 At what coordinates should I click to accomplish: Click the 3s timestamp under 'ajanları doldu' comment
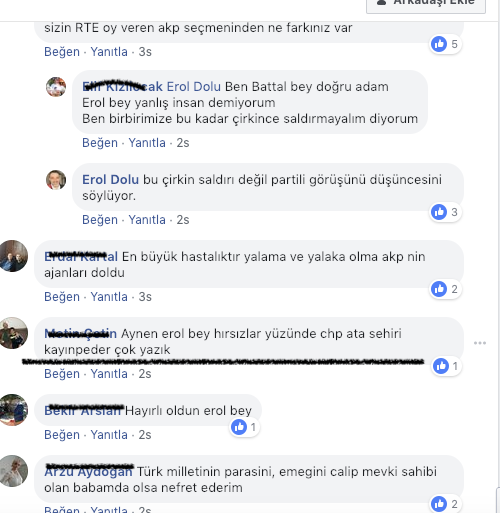pos(145,297)
